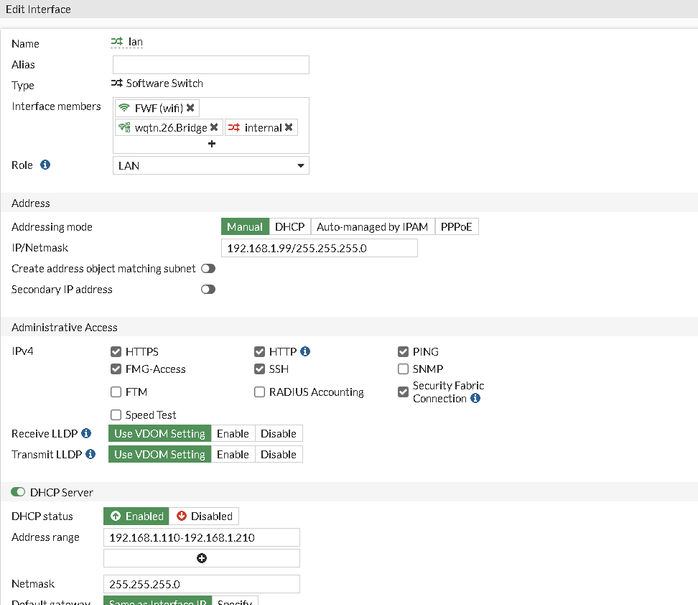The image size is (698, 605).
Task: Select PPPoE addressing mode
Action: 456,227
